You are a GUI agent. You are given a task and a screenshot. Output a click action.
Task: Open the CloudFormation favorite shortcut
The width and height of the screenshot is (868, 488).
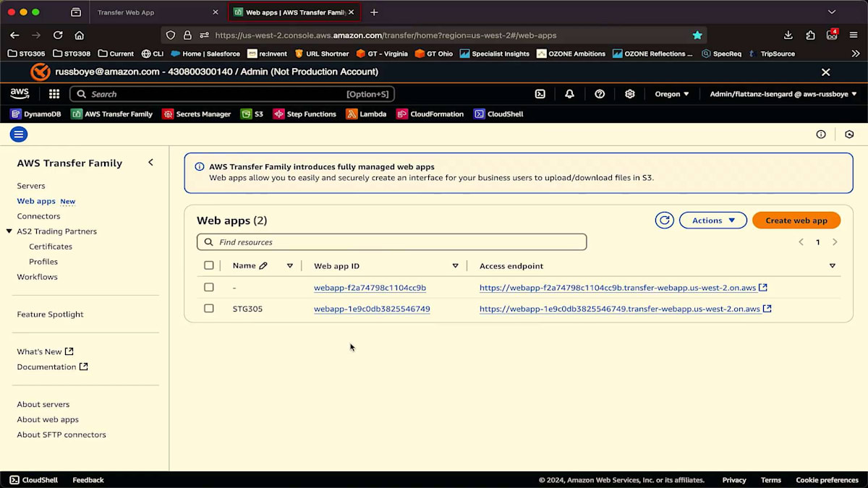[x=430, y=114]
